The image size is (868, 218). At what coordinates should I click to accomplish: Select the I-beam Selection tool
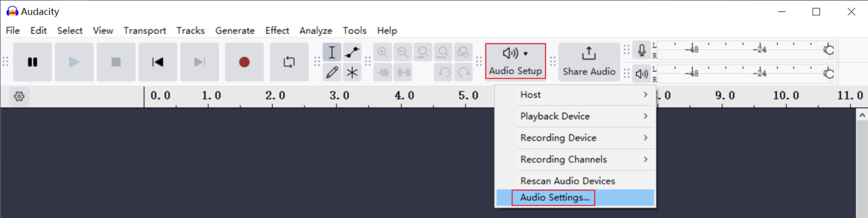(332, 52)
